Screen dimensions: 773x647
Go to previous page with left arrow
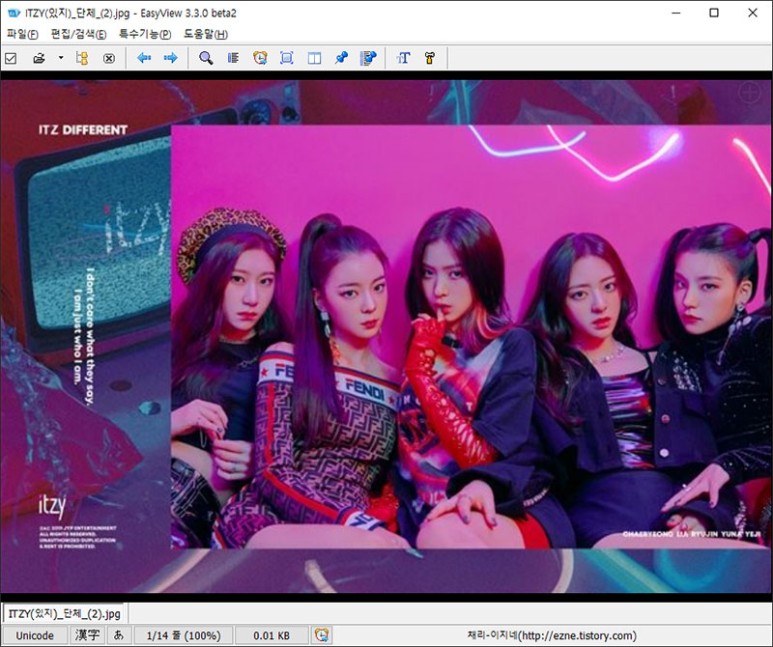coord(144,58)
